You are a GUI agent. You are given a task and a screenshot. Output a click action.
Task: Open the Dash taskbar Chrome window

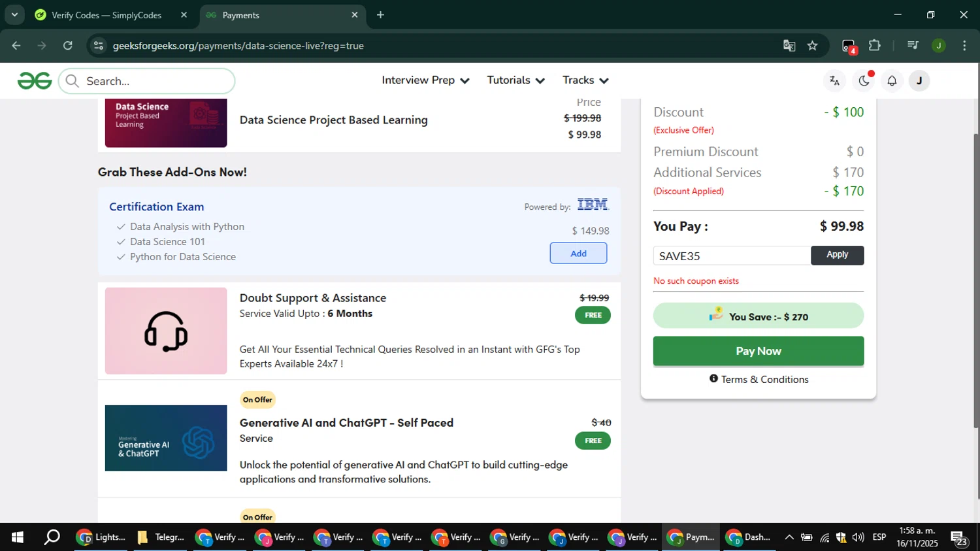(749, 537)
